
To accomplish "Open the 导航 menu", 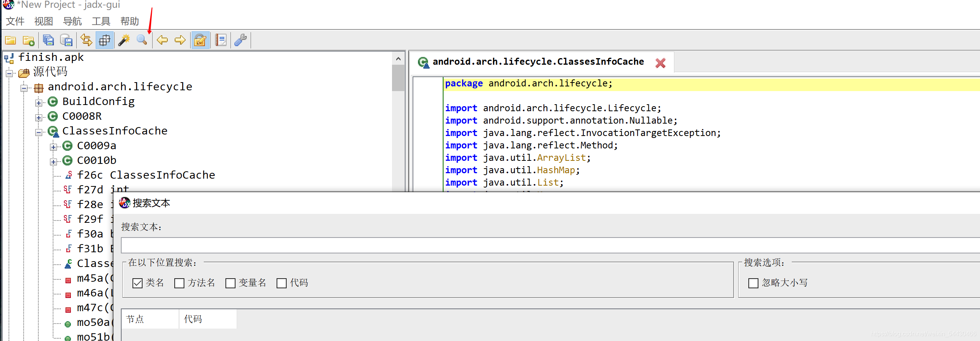I will point(72,21).
